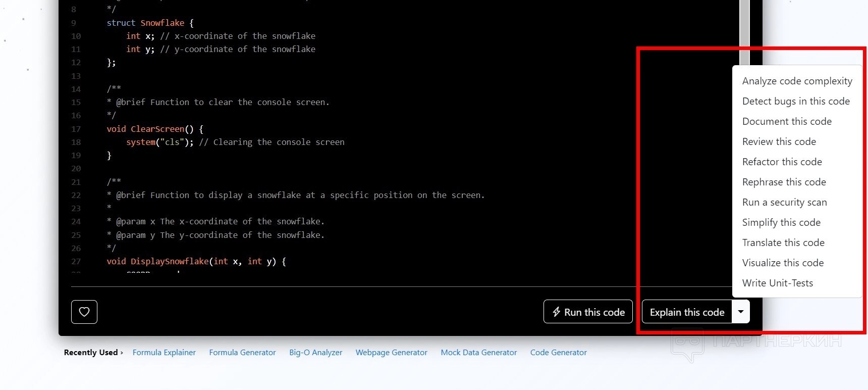This screenshot has width=868, height=390.
Task: Click the '@brief Function to clear the console screen' comment
Action: [218, 103]
